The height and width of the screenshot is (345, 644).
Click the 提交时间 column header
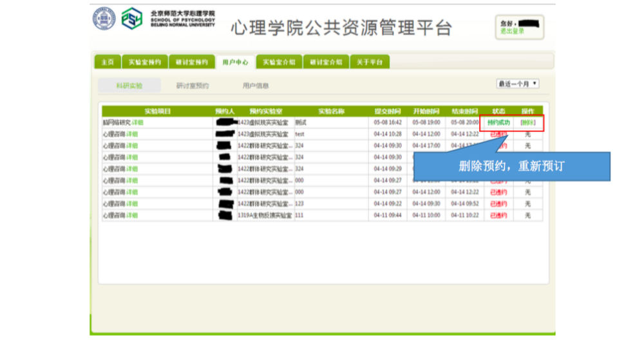click(387, 111)
